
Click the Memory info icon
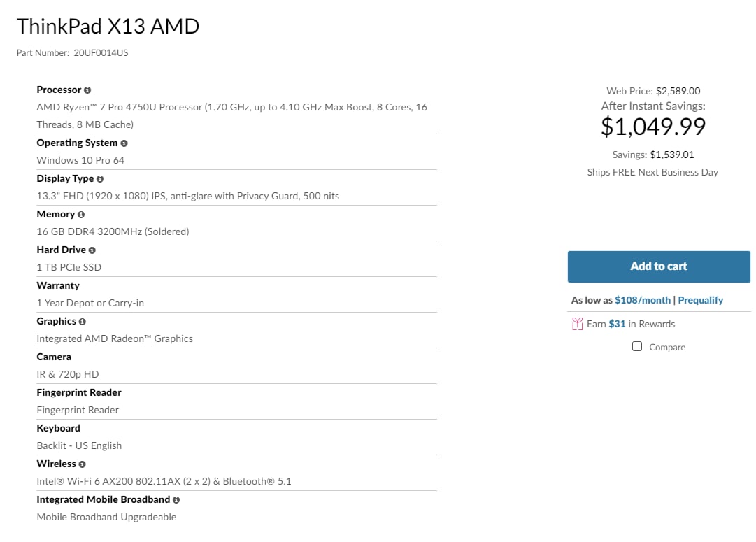point(81,215)
